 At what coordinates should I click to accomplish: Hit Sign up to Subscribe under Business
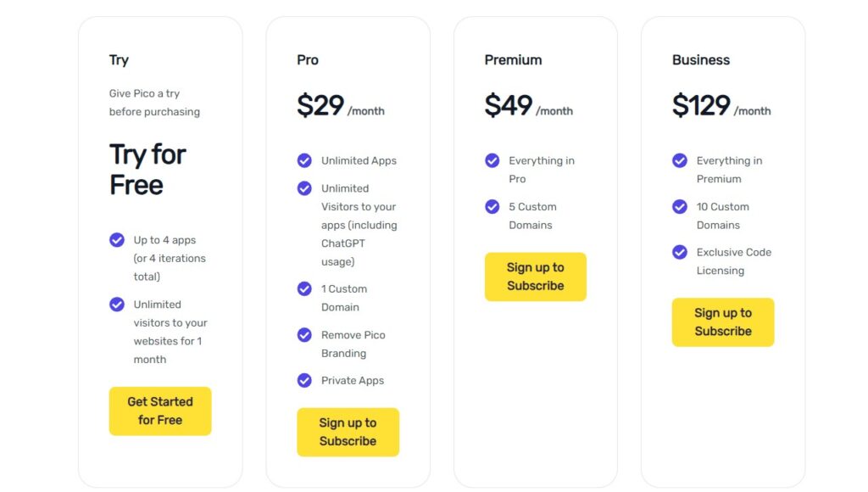(723, 321)
